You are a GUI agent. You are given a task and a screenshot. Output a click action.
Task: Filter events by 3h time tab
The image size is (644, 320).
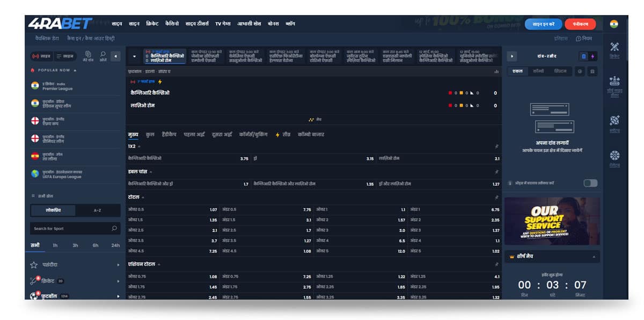coord(75,245)
